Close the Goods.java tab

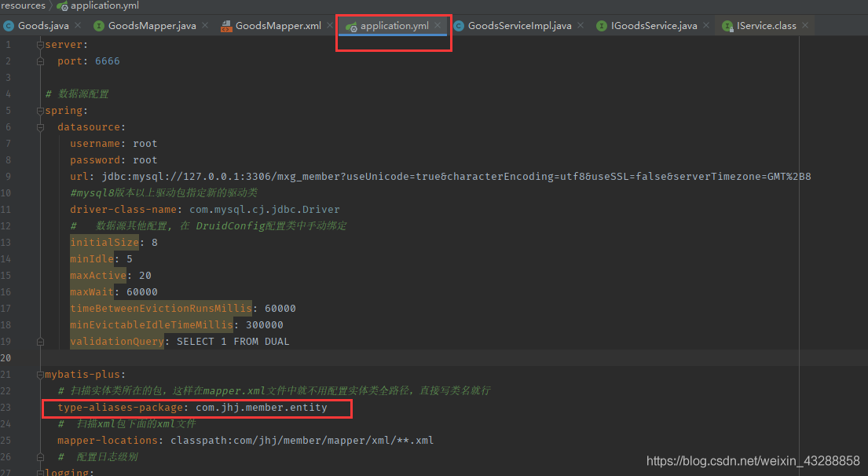[78, 25]
